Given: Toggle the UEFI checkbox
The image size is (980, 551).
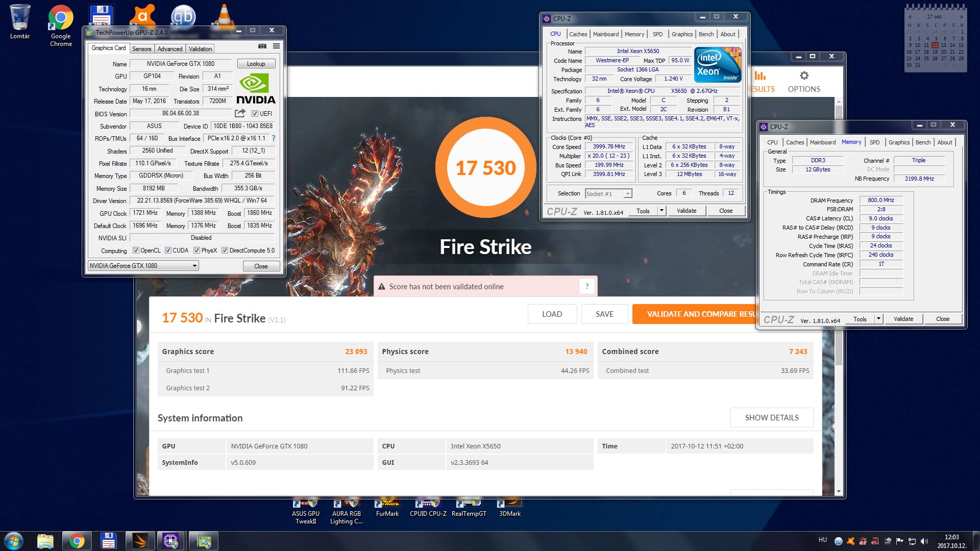Looking at the screenshot, I should tap(255, 114).
